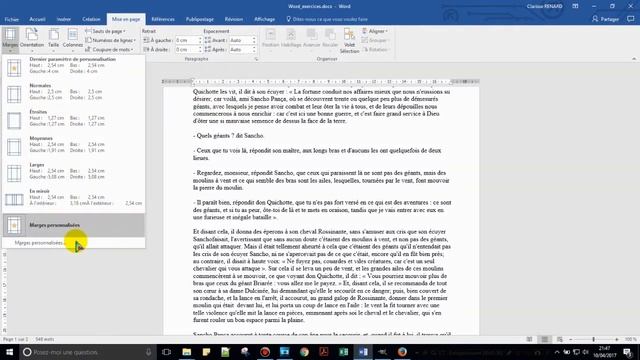Open the Windows Start menu
This screenshot has height=360, width=640.
(x=9, y=352)
